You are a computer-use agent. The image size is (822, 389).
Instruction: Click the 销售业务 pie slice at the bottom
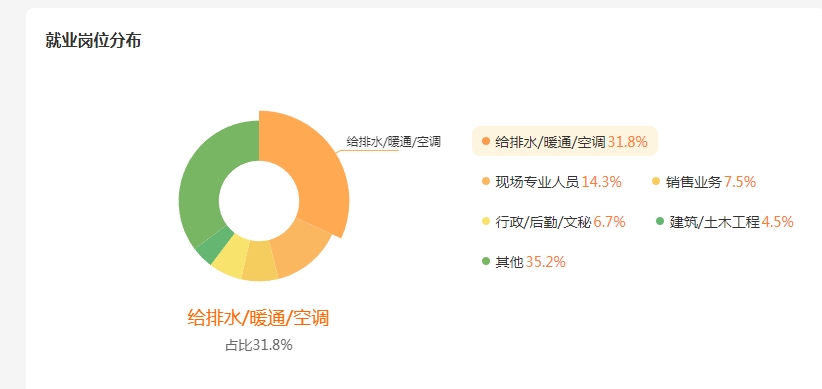pyautogui.click(x=261, y=262)
